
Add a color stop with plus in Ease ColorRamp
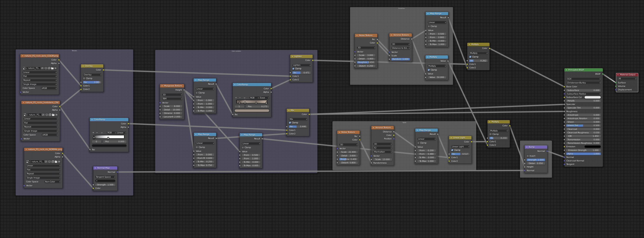click(236, 98)
